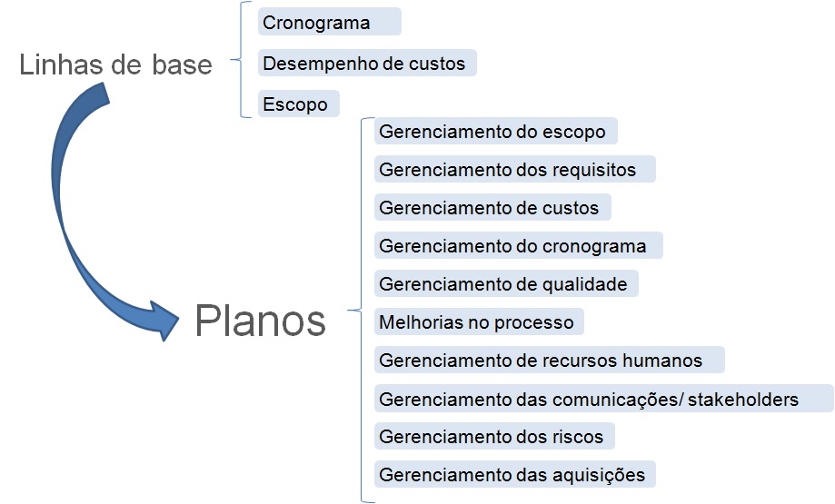Click Gerenciamento do escopo item
This screenshot has width=835, height=504.
(x=496, y=131)
